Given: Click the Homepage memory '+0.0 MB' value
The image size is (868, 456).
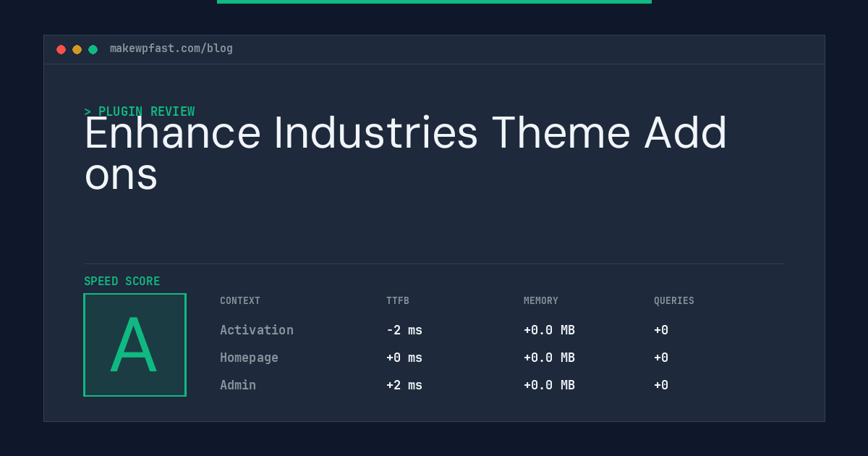Looking at the screenshot, I should pos(549,358).
